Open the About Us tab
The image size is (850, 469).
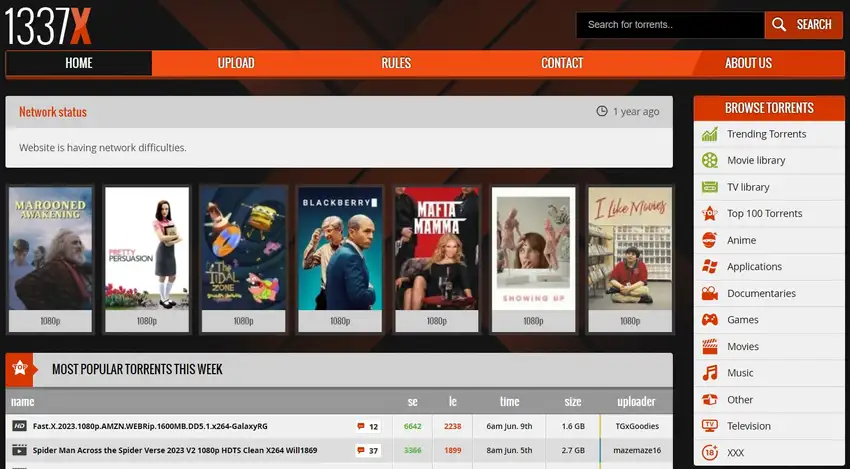click(748, 63)
